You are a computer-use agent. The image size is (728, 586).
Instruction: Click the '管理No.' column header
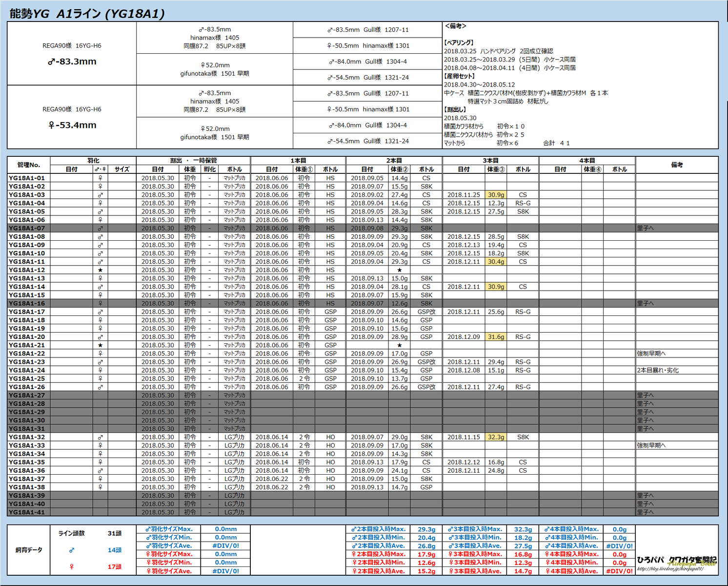tap(29, 165)
